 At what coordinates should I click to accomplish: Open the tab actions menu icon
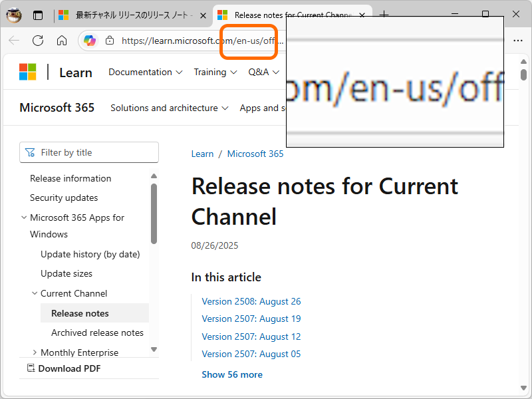(x=38, y=15)
